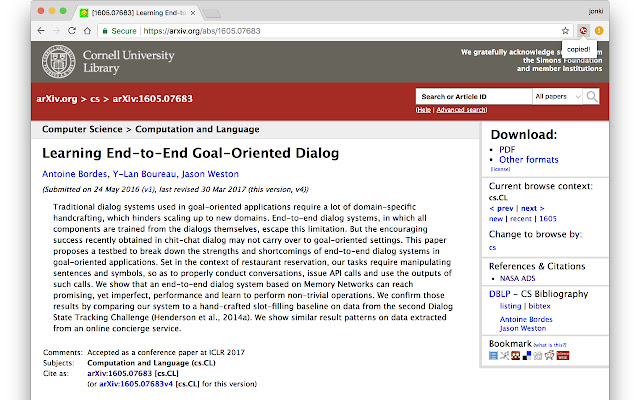Open the Help link under search
This screenshot has height=400, width=640.
tap(424, 110)
